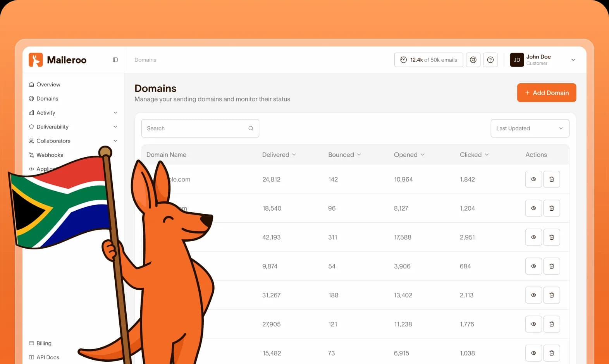
Task: View the domain with 15,482 delivered
Action: [x=533, y=353]
